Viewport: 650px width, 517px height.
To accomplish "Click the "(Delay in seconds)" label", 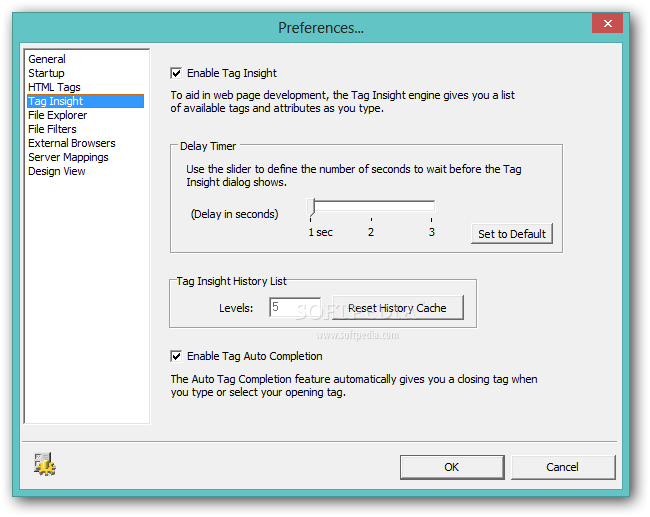I will click(x=235, y=214).
